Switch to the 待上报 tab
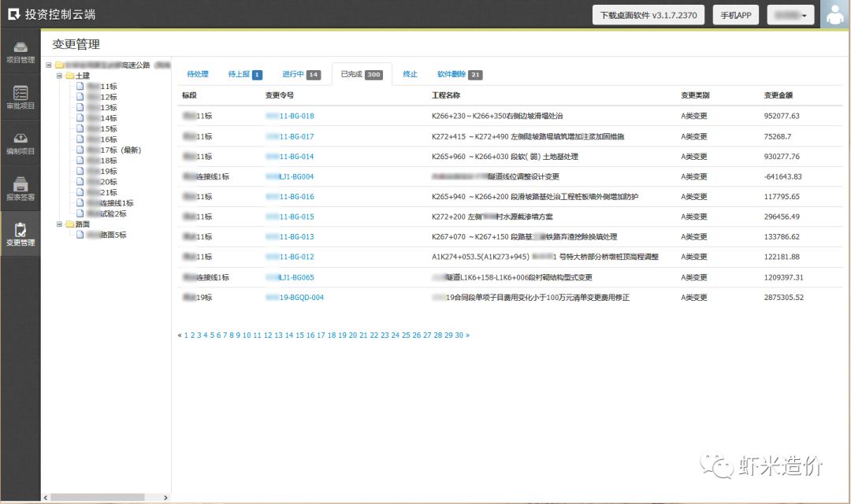Image resolution: width=851 pixels, height=504 pixels. coord(244,74)
